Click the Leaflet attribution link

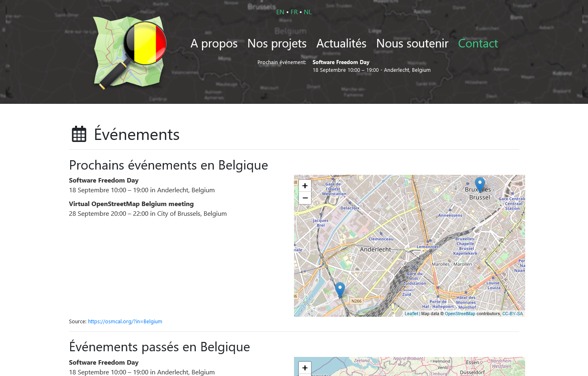point(411,314)
